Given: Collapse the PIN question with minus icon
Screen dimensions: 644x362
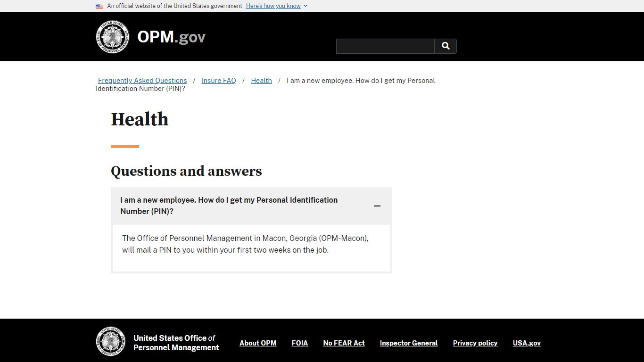Looking at the screenshot, I should tap(377, 206).
